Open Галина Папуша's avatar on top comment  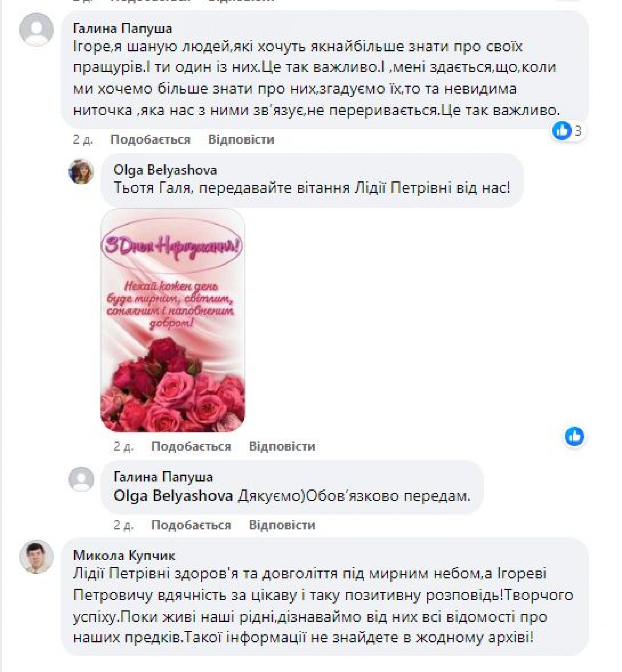click(36, 29)
